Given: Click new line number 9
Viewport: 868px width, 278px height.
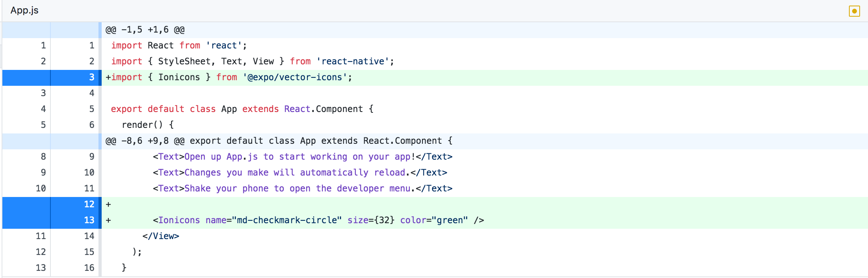Looking at the screenshot, I should click(92, 157).
